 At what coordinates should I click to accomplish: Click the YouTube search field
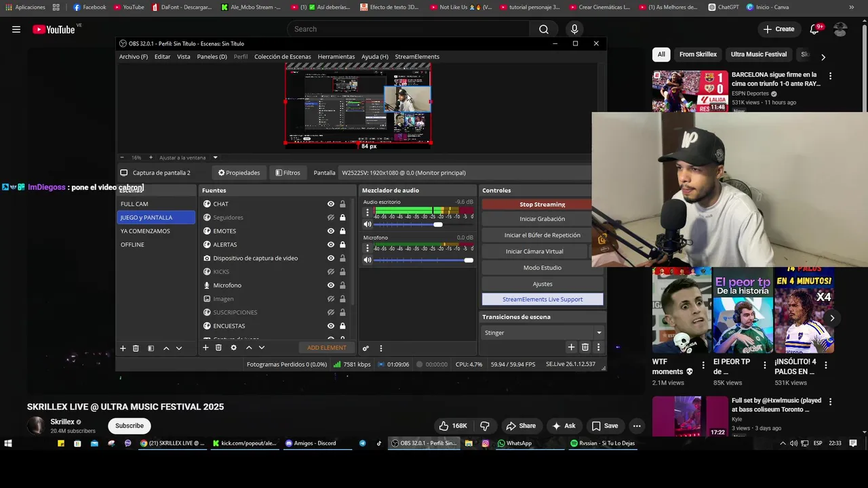coord(408,29)
